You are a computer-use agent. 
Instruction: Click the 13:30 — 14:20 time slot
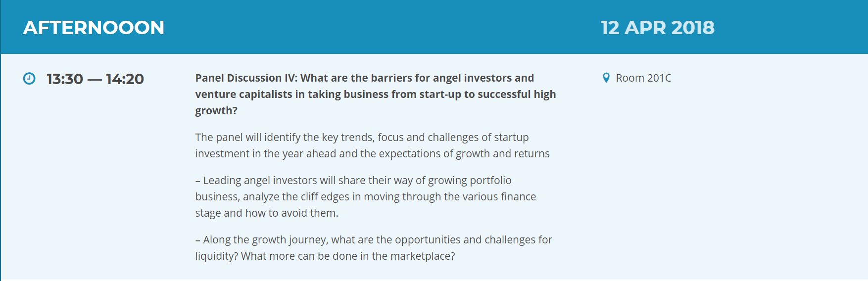coord(95,79)
